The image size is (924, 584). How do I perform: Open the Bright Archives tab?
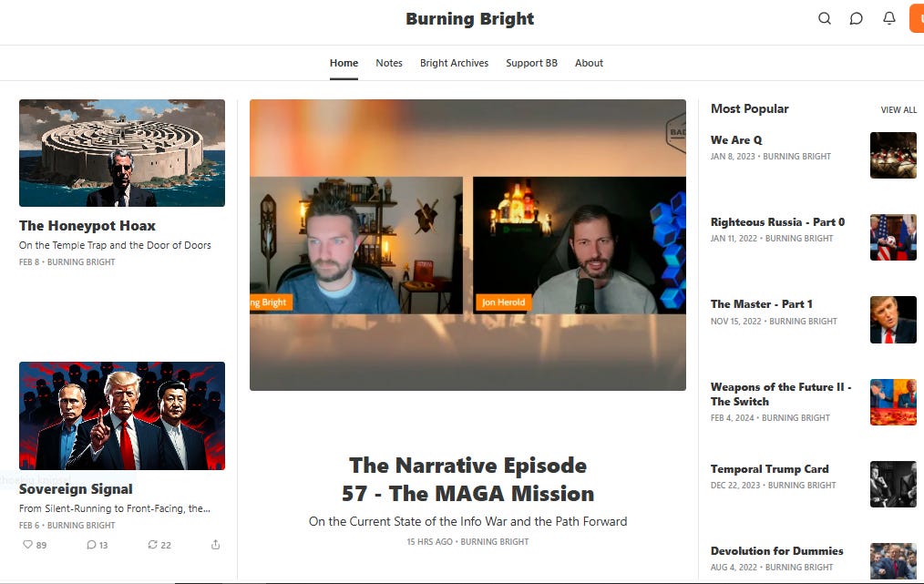(454, 63)
